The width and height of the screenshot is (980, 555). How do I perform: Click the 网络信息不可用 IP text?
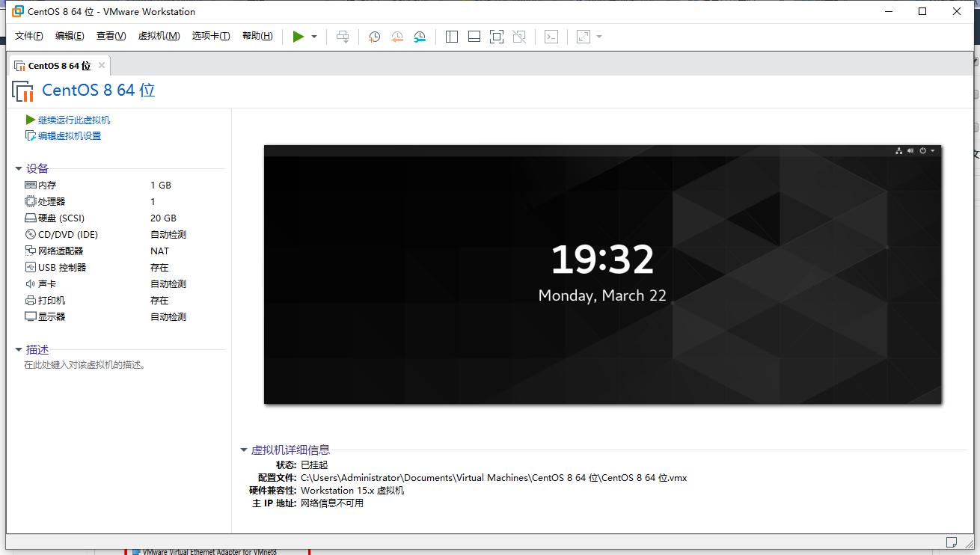pos(332,503)
